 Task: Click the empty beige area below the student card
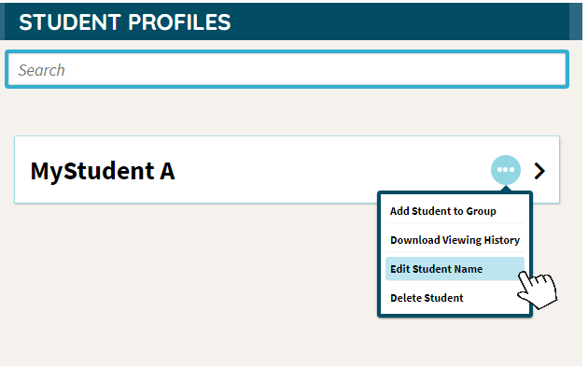188,285
